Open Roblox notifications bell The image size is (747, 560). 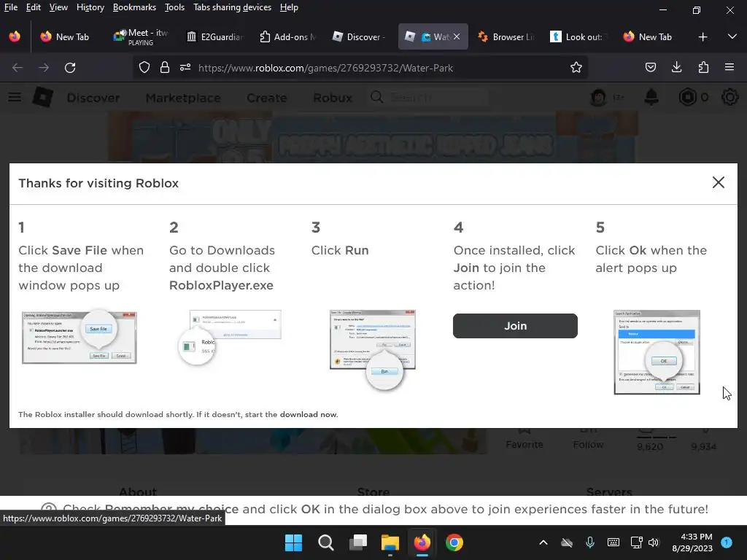click(x=651, y=97)
